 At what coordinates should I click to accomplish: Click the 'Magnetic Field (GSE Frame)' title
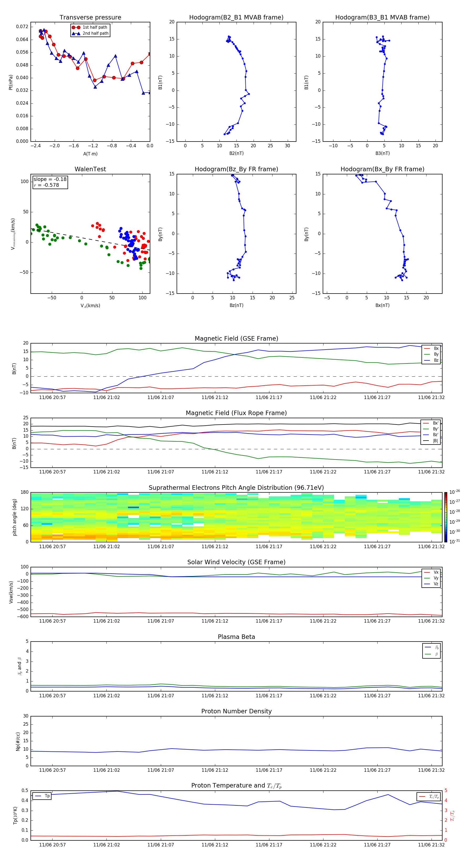236,339
